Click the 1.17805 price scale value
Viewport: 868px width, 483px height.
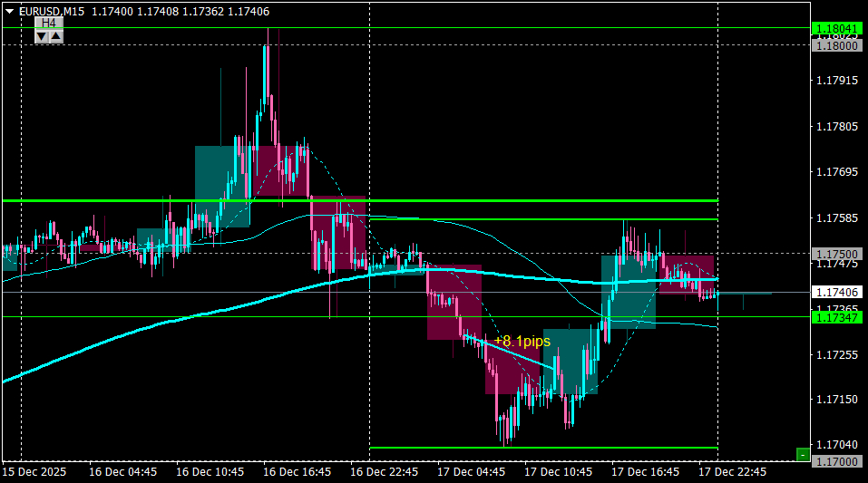point(837,127)
